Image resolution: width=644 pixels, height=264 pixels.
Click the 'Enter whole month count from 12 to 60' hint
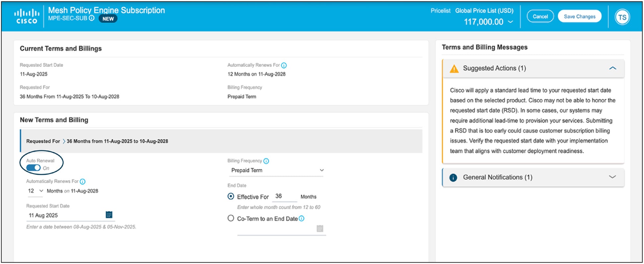pos(279,207)
